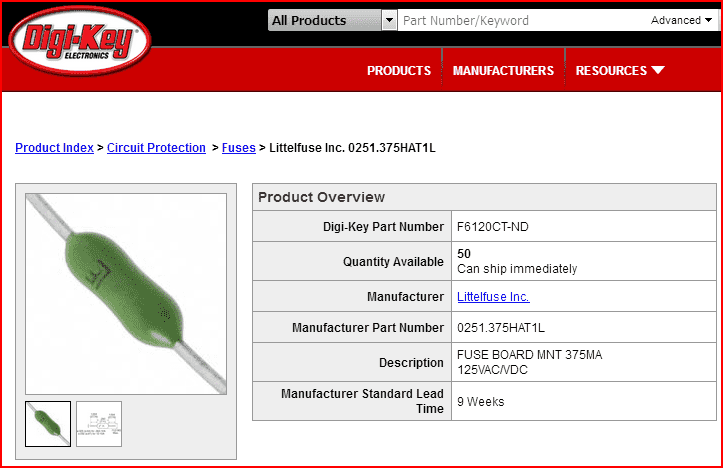Open the Littelfuse Inc. manufacturer link
The width and height of the screenshot is (723, 468).
tap(493, 296)
